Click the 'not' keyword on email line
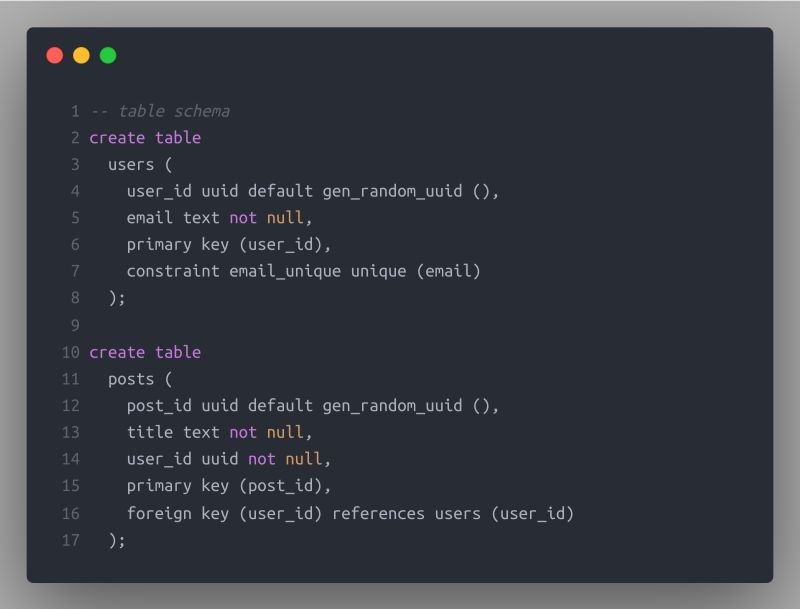 click(243, 218)
